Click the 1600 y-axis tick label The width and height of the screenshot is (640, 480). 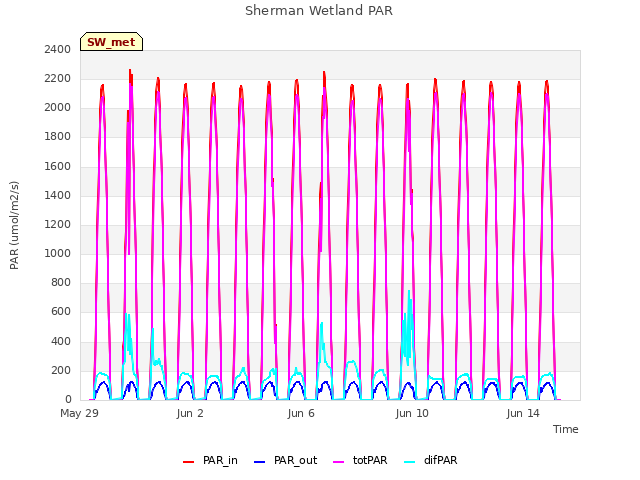coord(58,166)
